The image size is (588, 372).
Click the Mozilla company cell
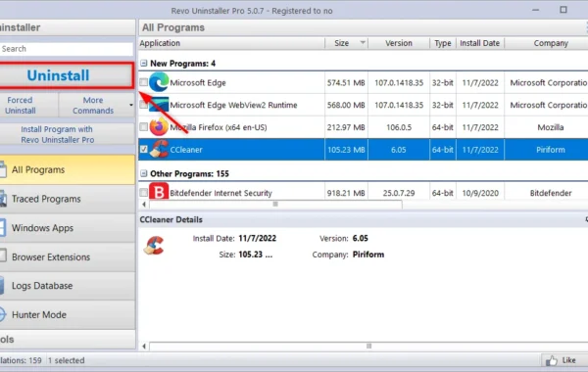click(551, 127)
